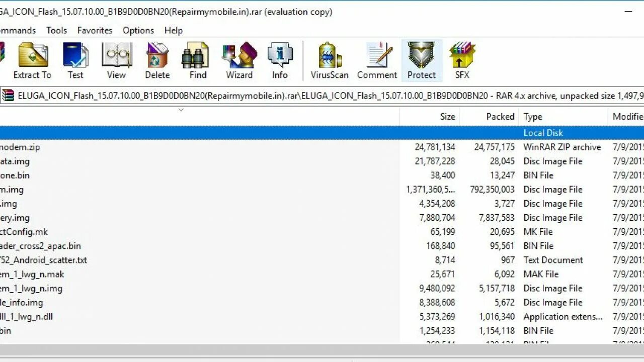Click the Delete toolbar icon
The width and height of the screenshot is (644, 362).
(x=157, y=61)
